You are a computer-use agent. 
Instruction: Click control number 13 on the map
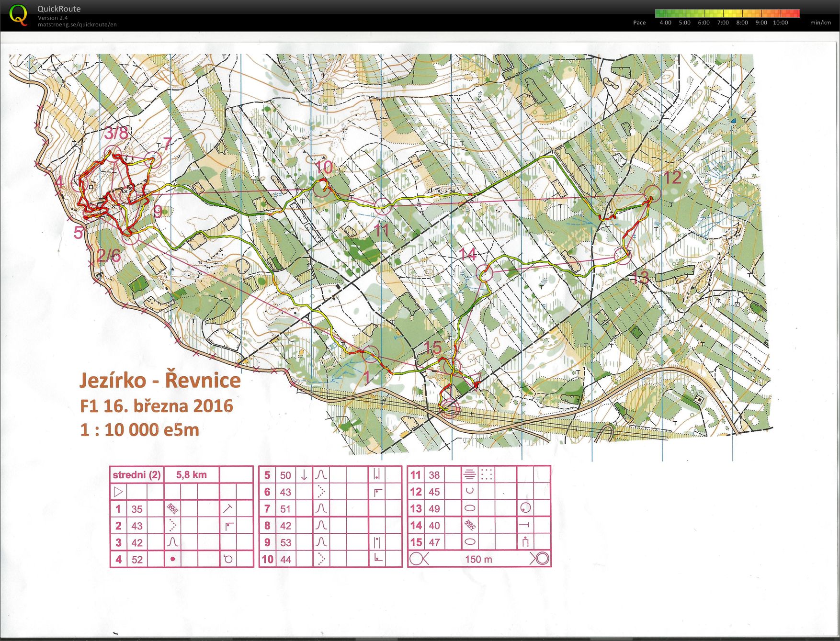640,277
